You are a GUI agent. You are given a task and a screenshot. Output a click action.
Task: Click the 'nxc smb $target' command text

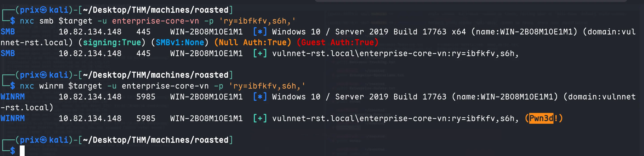56,21
